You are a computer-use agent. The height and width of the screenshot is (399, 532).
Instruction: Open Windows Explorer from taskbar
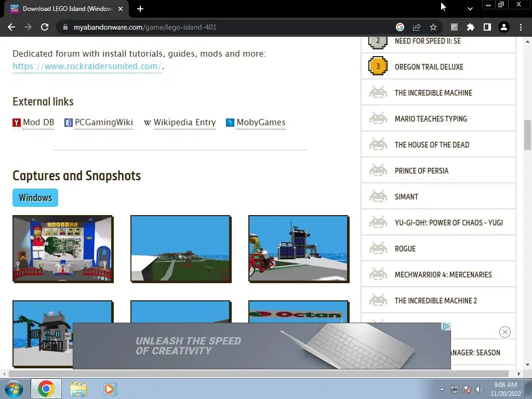point(78,389)
